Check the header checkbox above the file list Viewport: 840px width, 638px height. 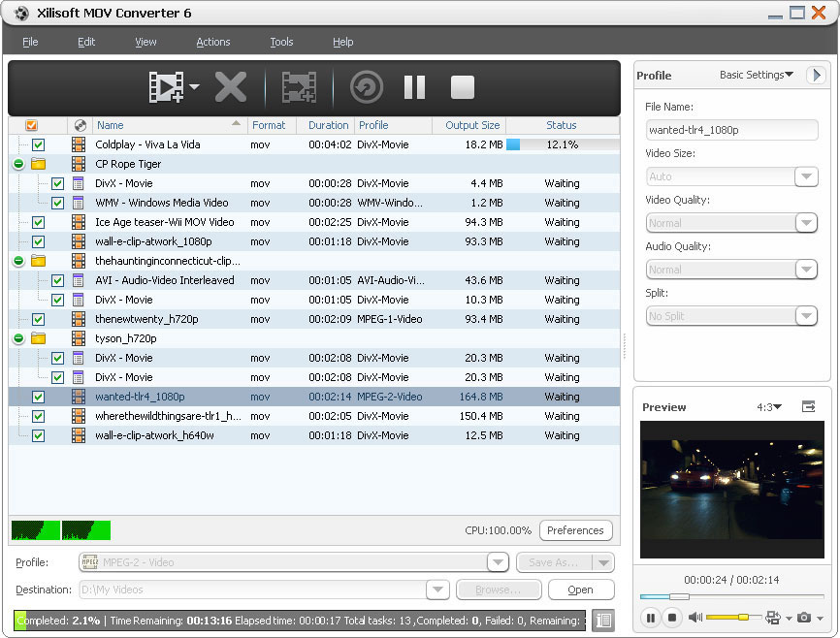[33, 125]
